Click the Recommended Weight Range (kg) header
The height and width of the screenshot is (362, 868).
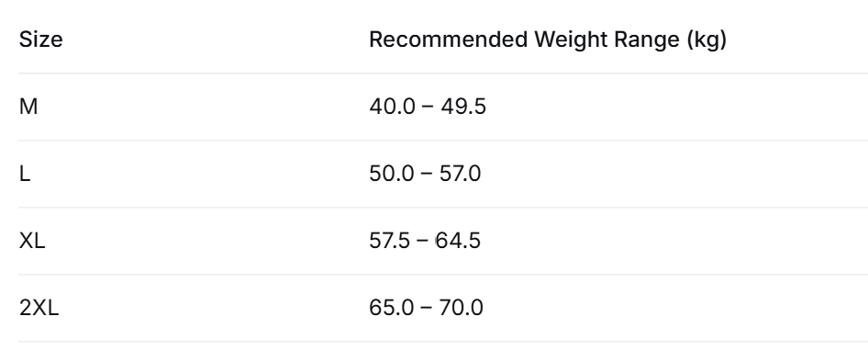pyautogui.click(x=548, y=40)
